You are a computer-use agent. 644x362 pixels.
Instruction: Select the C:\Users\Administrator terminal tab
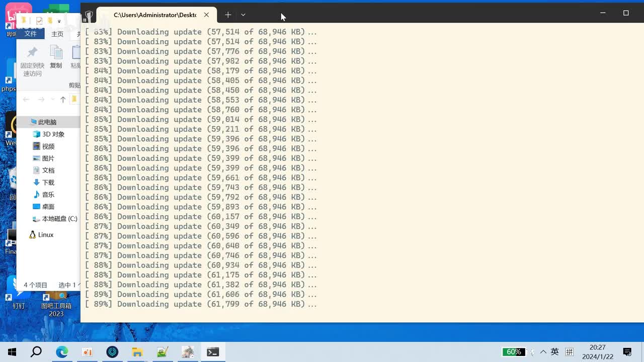click(x=156, y=15)
